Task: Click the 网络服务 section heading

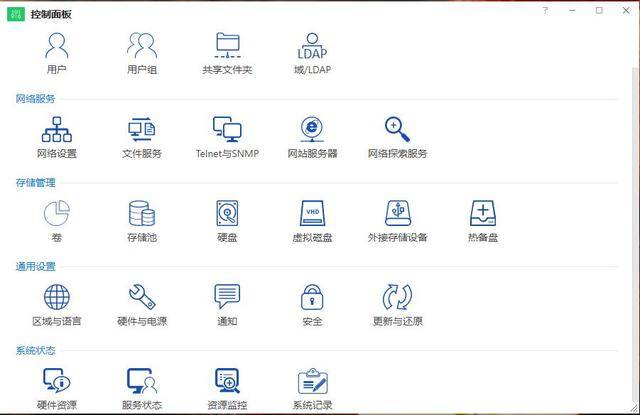Action: tap(36, 99)
